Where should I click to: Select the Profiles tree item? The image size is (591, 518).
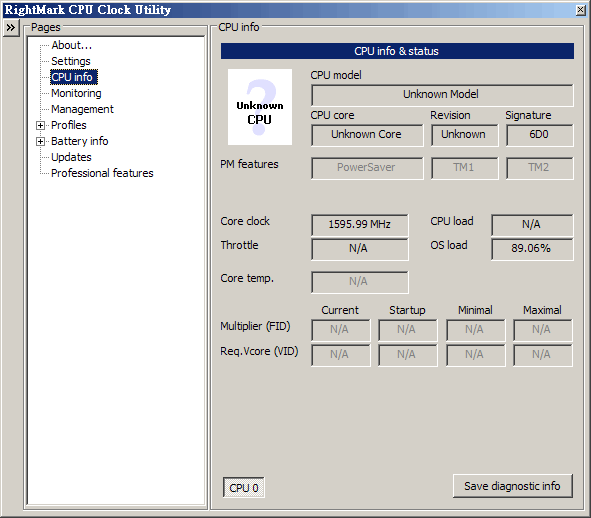click(69, 125)
